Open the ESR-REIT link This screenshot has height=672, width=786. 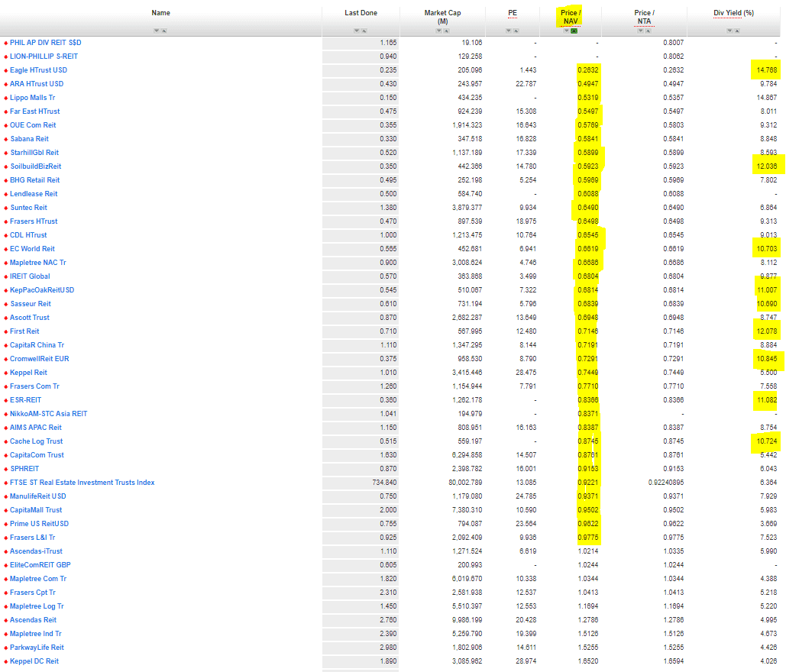point(25,400)
